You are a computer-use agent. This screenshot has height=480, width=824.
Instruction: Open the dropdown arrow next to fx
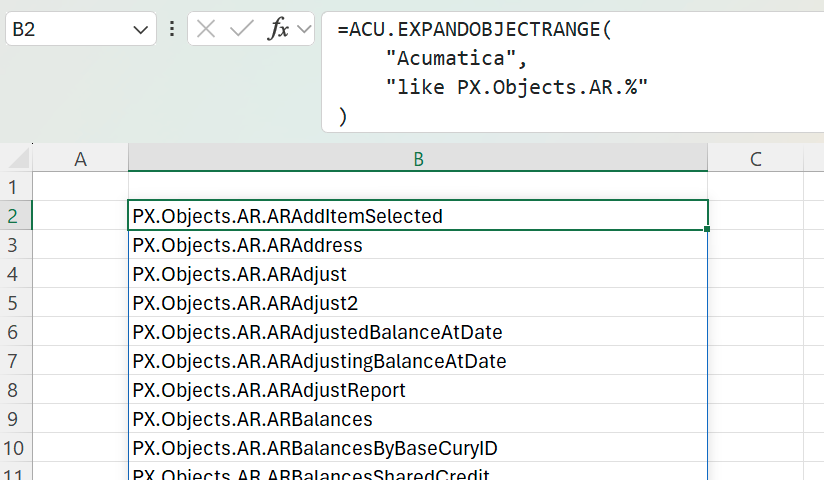click(x=304, y=29)
